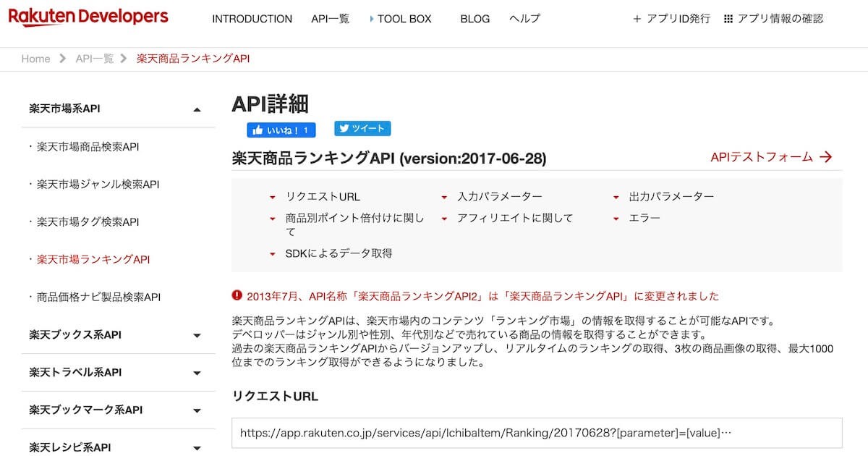
Task: Click the リクエストURL section heading
Action: click(x=275, y=396)
